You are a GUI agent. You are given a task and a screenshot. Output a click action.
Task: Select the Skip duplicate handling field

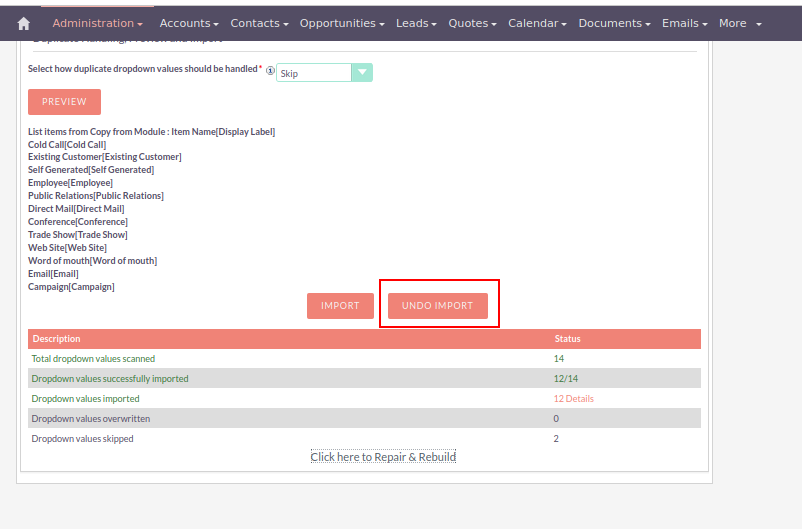[x=313, y=73]
